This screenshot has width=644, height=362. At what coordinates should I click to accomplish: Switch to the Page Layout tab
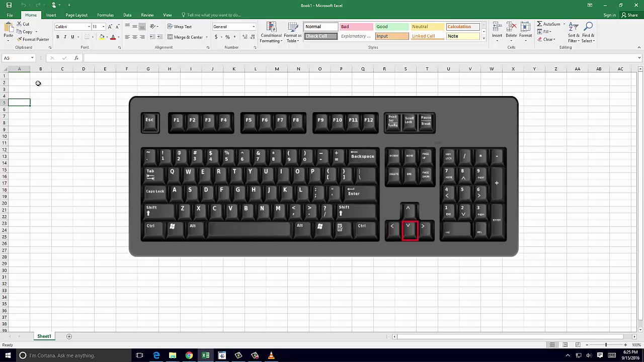point(76,15)
